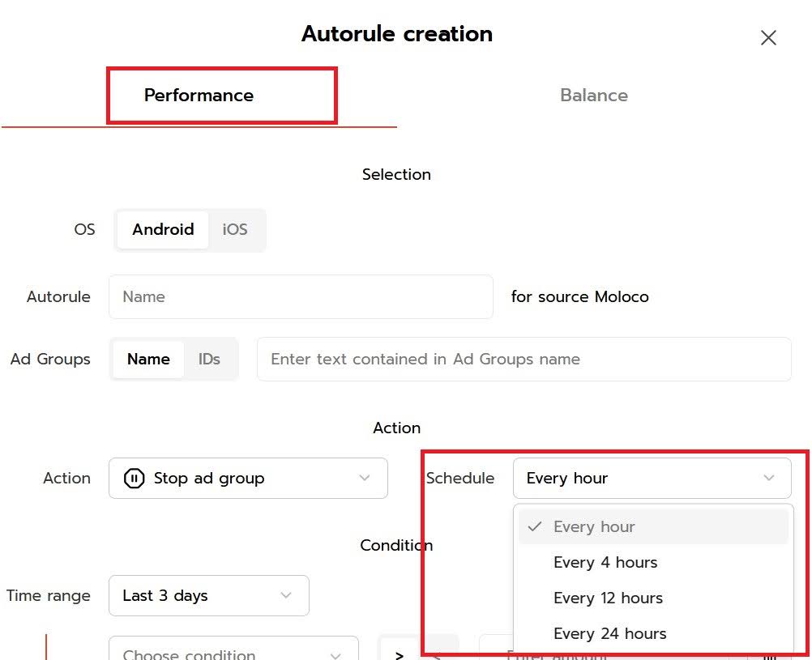The image size is (812, 660).
Task: Filter Ad Groups by IDs
Action: [x=209, y=359]
